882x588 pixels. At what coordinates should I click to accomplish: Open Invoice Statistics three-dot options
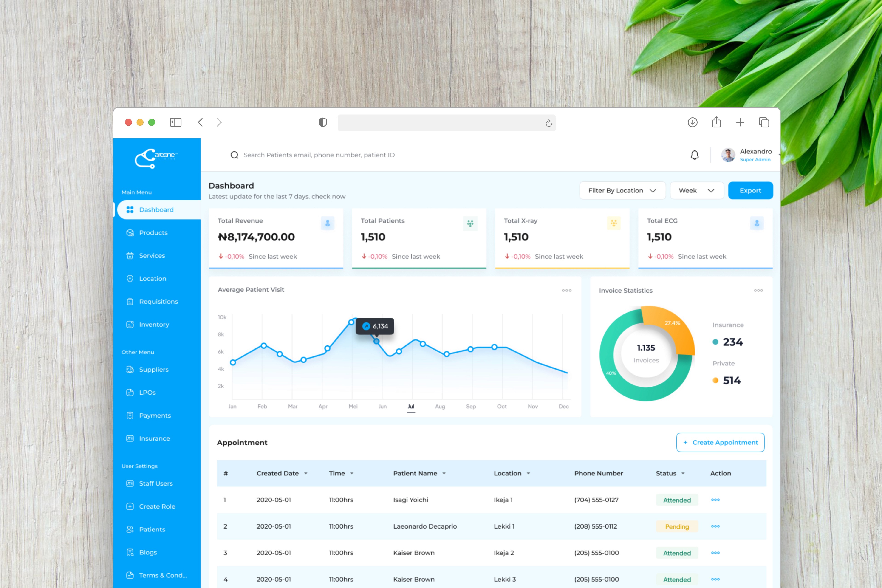[758, 290]
